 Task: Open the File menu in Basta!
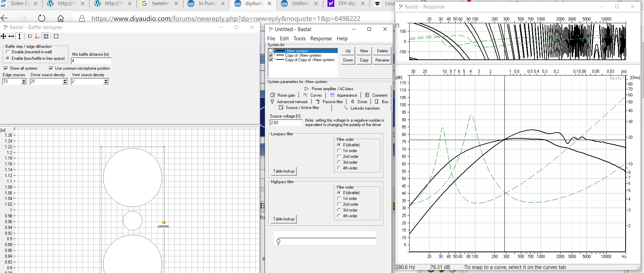pos(271,39)
